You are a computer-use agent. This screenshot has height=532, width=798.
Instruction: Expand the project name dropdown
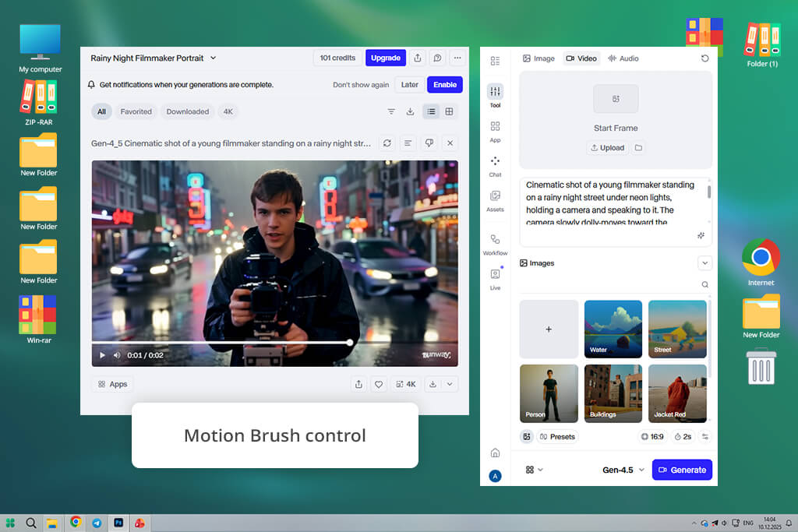click(214, 58)
